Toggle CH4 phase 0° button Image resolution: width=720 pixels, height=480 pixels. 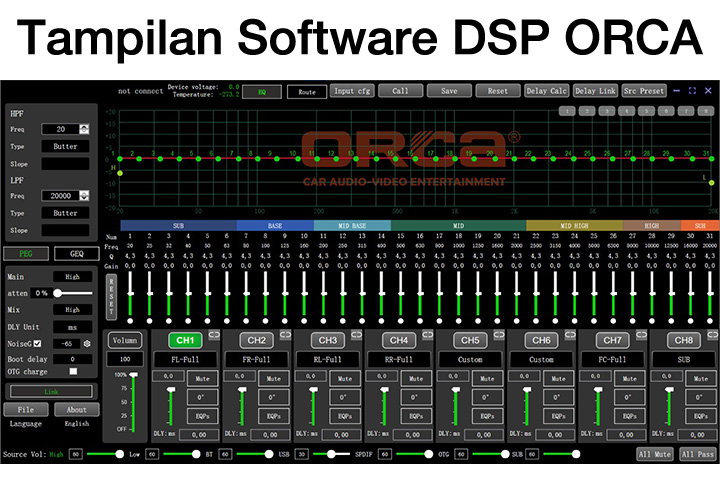coord(416,397)
